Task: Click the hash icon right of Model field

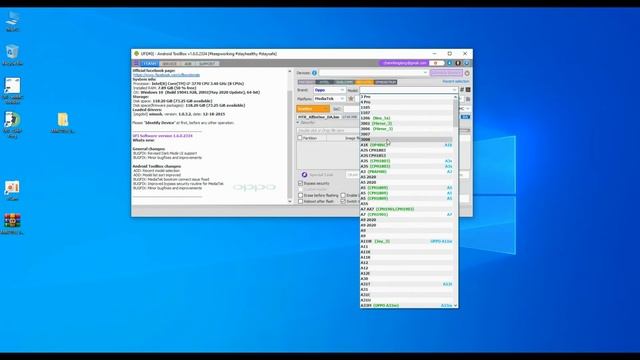Action: tap(462, 90)
